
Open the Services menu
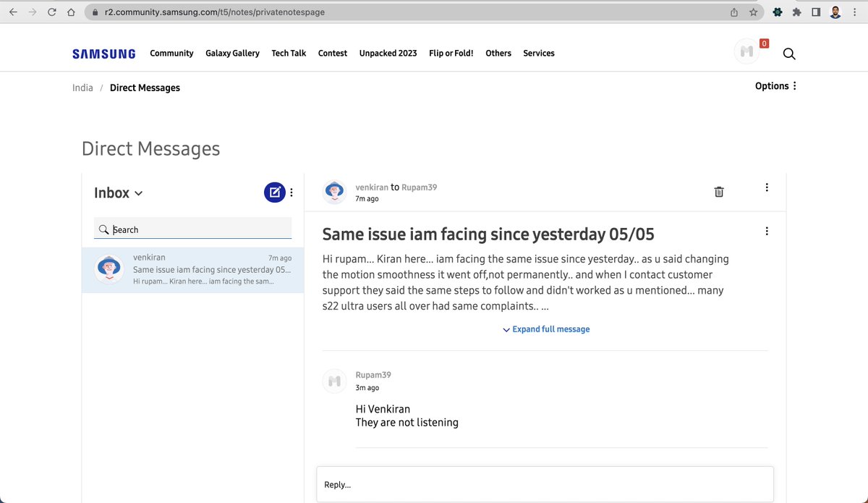539,54
